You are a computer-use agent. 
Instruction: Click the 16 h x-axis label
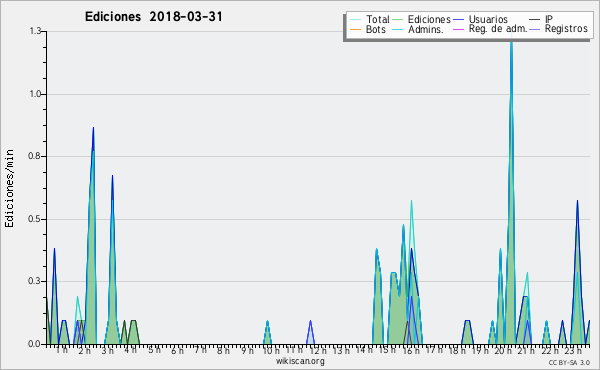[411, 350]
